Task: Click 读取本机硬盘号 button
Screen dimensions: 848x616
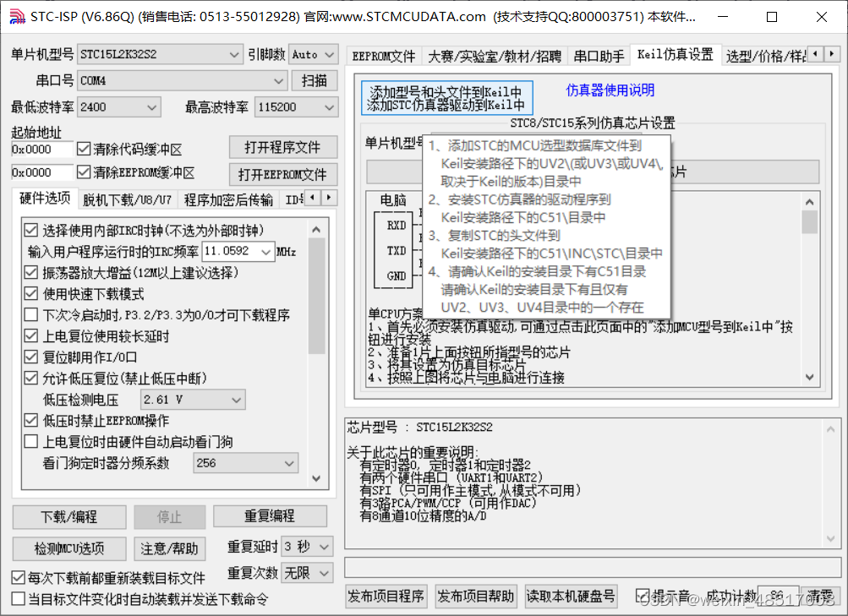Action: pos(571,596)
